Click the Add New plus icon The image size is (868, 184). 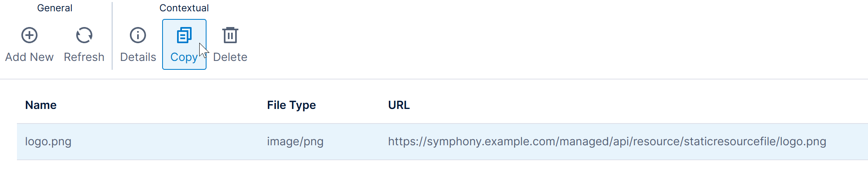click(29, 36)
